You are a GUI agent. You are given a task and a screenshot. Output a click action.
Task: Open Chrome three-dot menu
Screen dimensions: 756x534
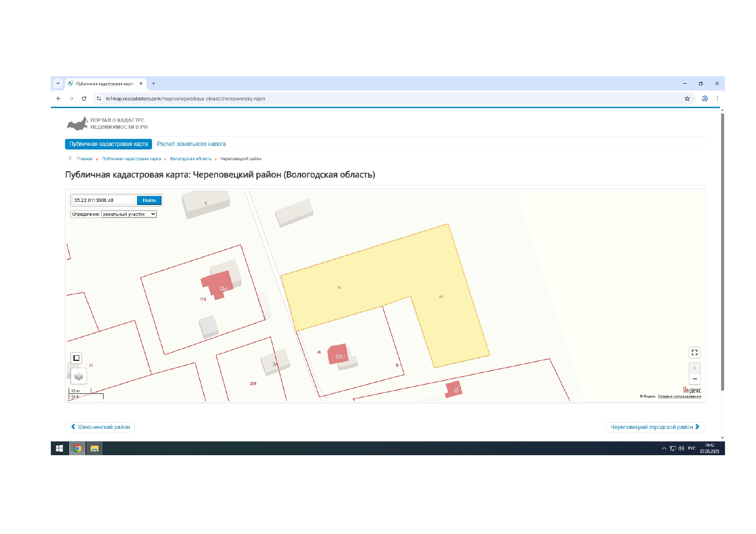tap(717, 99)
